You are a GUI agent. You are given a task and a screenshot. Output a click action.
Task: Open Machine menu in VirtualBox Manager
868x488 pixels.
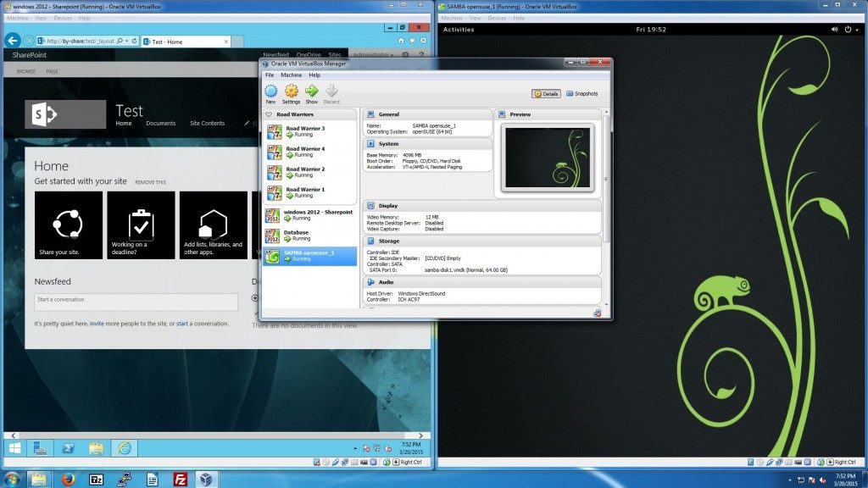[292, 75]
